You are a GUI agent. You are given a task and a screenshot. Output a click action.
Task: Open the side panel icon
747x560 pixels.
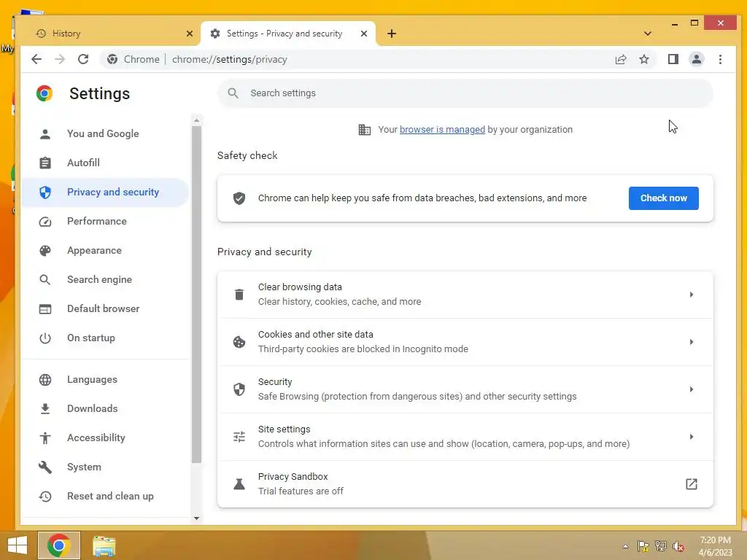[x=673, y=59]
